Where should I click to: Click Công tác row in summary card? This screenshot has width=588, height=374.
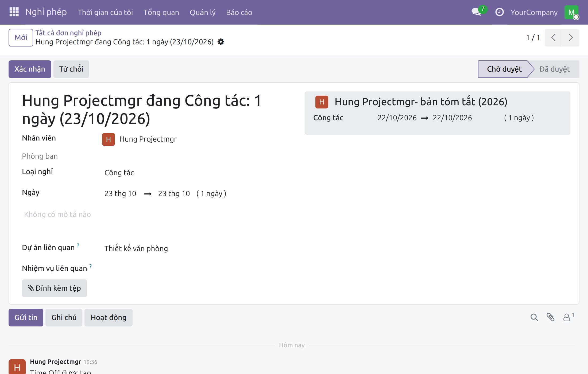coord(437,118)
